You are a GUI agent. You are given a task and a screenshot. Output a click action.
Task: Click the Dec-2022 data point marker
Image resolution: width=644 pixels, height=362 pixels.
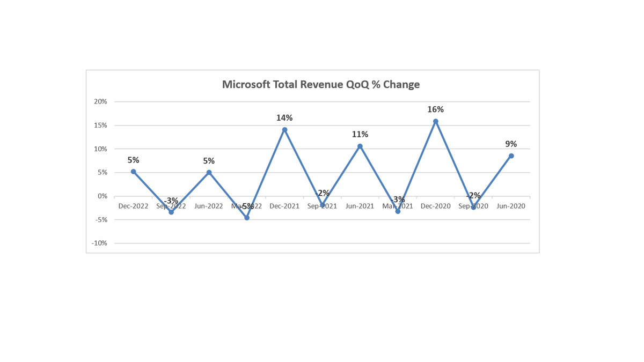pos(134,172)
